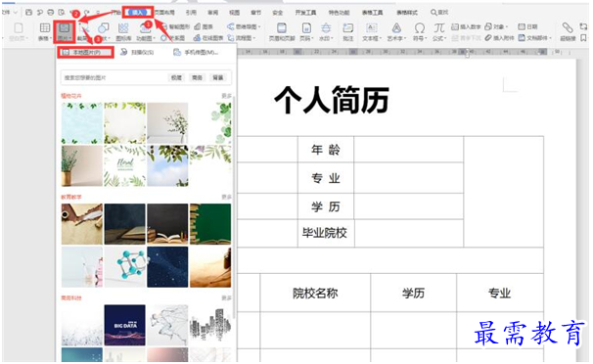Click Insert number (插入数字)
593x364 pixels.
(x=466, y=26)
